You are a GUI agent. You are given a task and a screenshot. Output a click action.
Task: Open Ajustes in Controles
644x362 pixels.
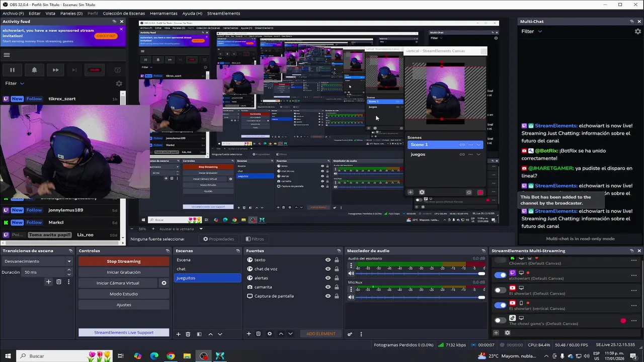click(x=124, y=305)
